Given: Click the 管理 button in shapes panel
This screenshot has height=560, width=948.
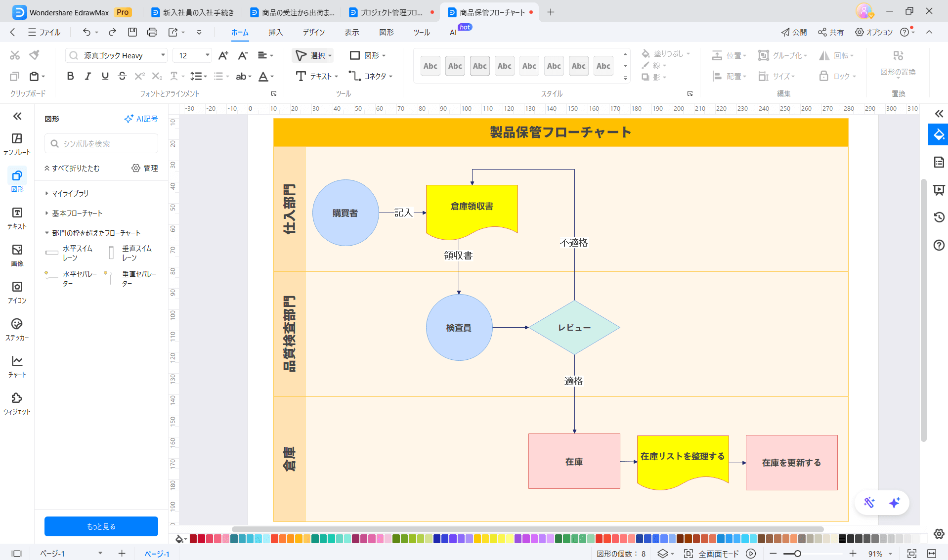Looking at the screenshot, I should 145,168.
